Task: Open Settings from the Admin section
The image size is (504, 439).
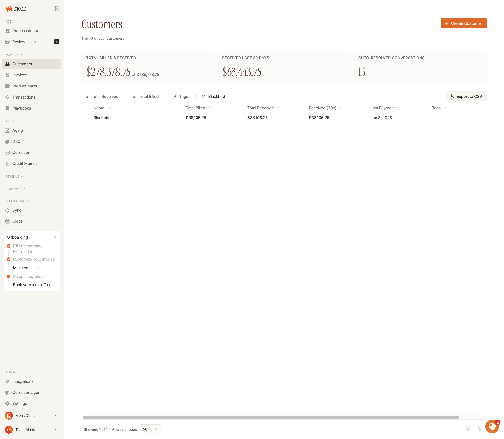Action: point(19,403)
